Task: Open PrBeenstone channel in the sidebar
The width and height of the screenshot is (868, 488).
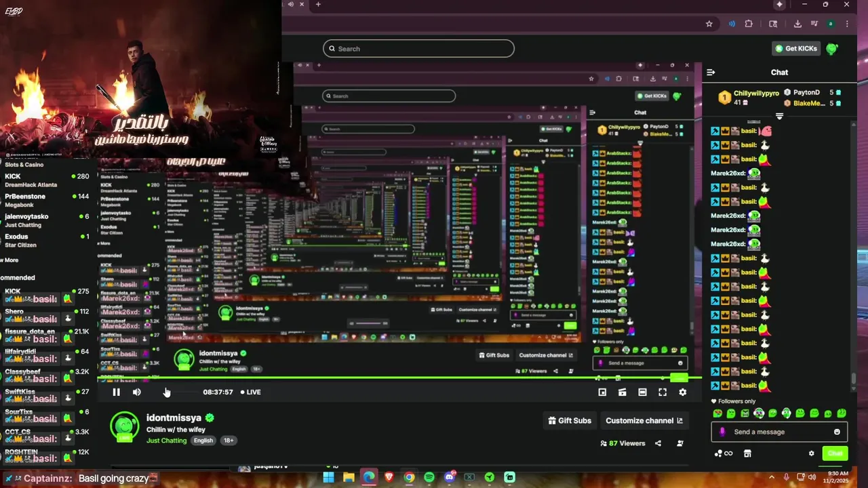Action: [47, 200]
